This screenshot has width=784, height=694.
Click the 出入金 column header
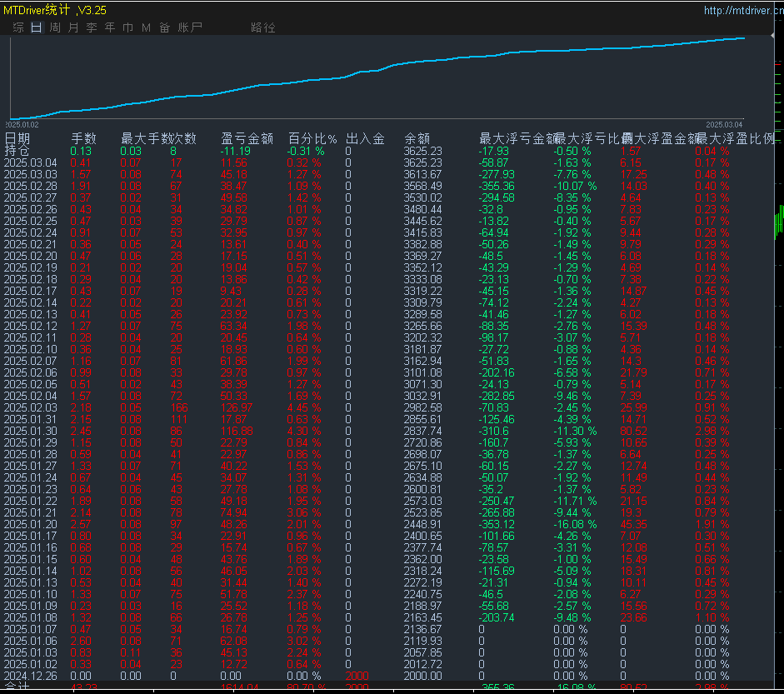pos(365,138)
